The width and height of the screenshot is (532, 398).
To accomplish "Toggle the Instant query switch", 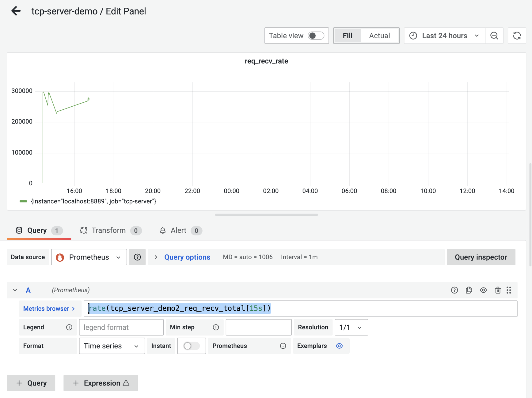I will click(191, 346).
